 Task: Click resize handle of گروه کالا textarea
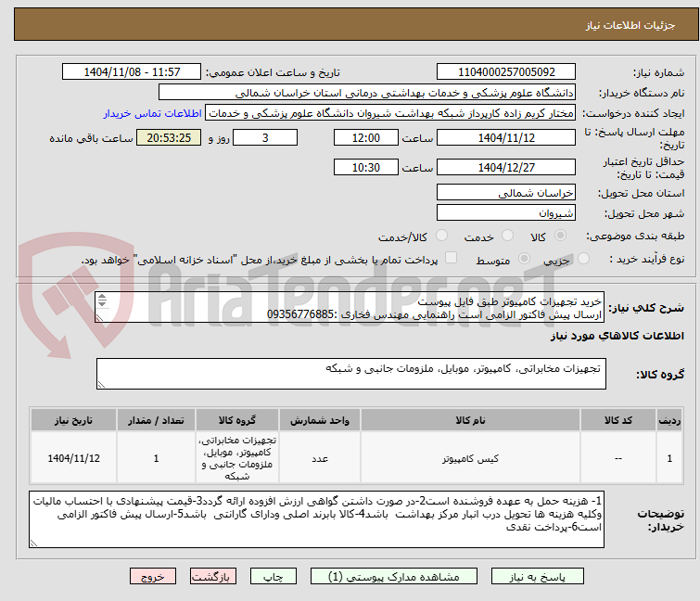[101, 385]
